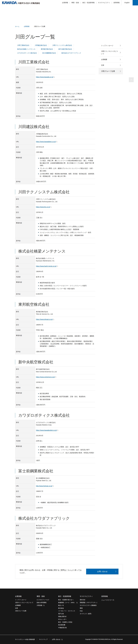Screen dimensions: 138x644
Task: Jump to 東邦航空株式会社 anchor link
Action: tap(47, 49)
